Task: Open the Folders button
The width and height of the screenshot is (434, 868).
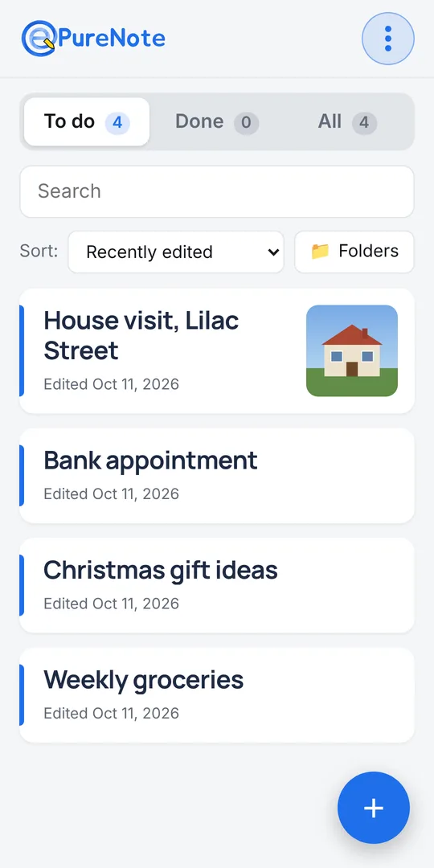Action: [x=354, y=252]
